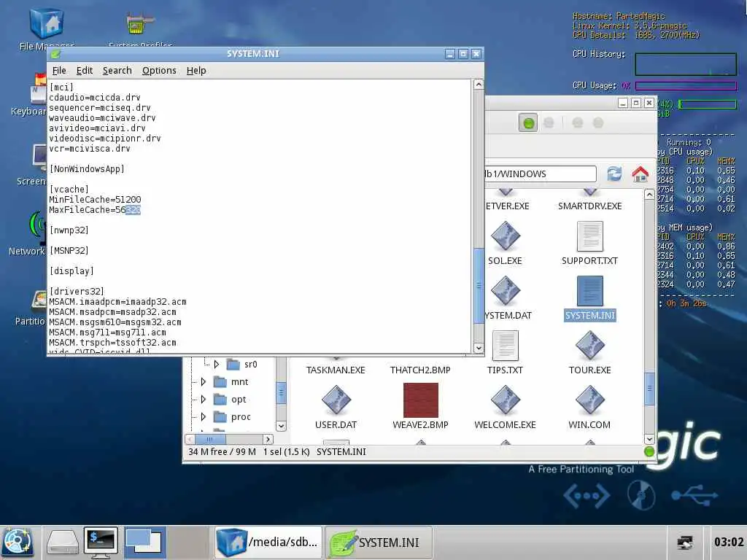
Task: Select the WIN.COM file icon
Action: (589, 400)
